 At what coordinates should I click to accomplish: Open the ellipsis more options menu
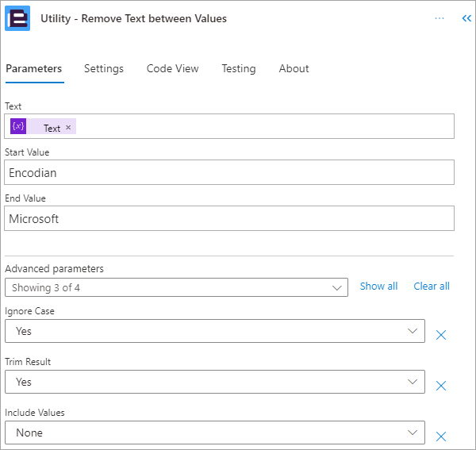[440, 18]
